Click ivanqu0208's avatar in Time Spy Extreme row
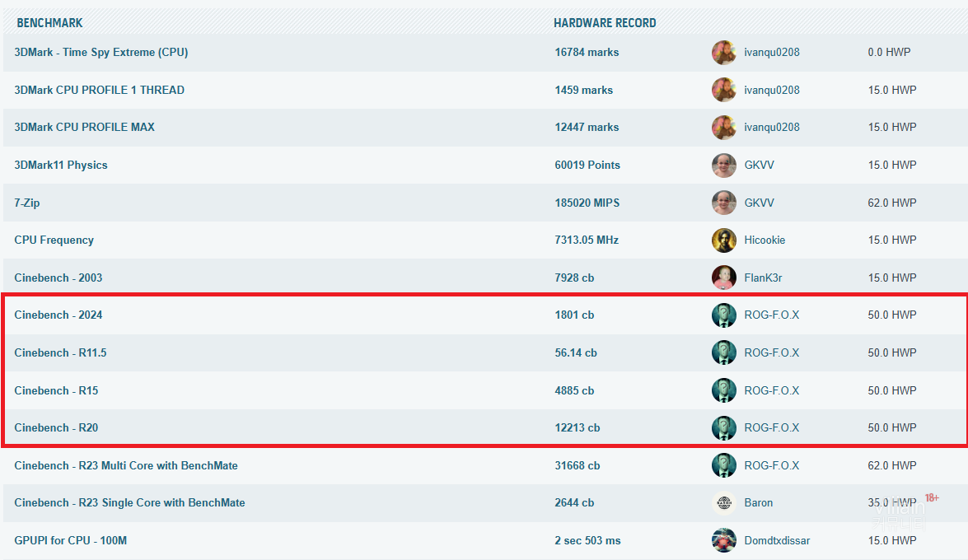The image size is (968, 560). coord(723,53)
